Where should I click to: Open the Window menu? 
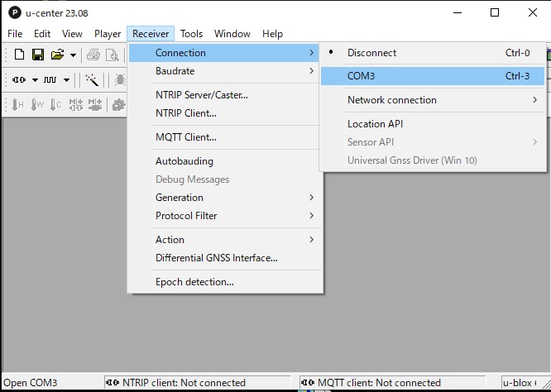pos(232,34)
